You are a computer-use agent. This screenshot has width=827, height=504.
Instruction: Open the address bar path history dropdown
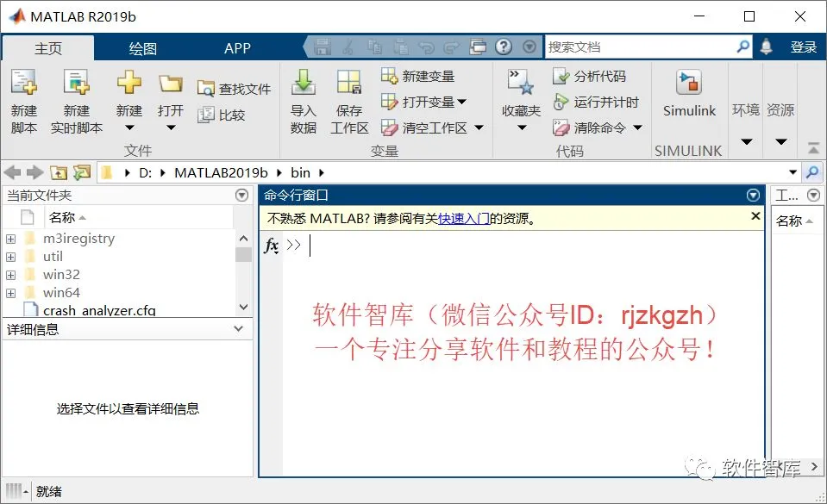[793, 172]
